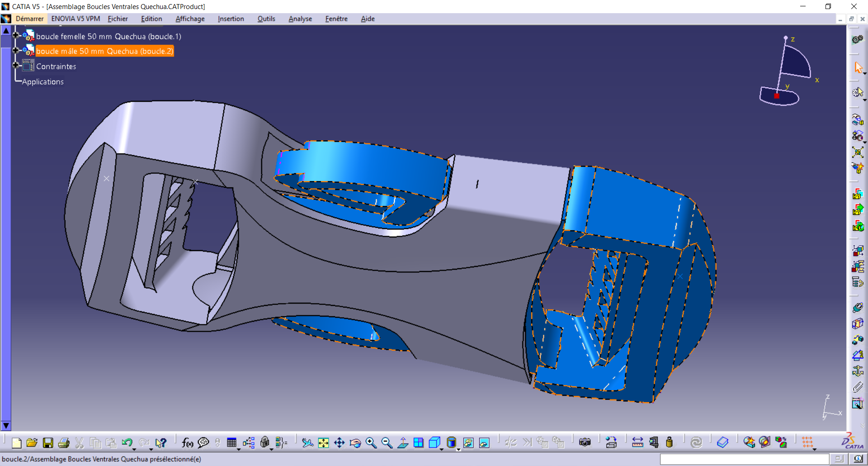
Task: Expand the Contraintes tree node
Action: click(x=15, y=65)
